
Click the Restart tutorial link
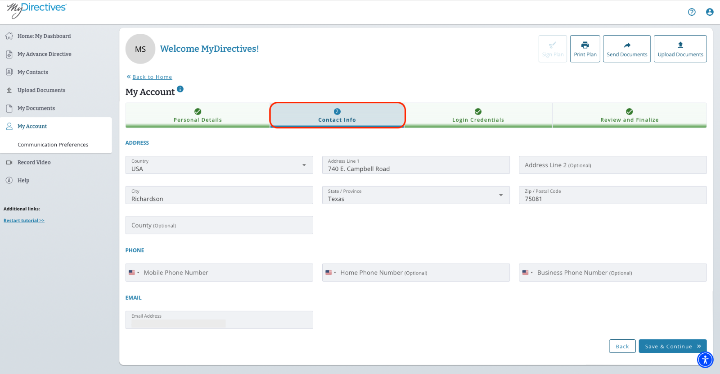click(24, 221)
